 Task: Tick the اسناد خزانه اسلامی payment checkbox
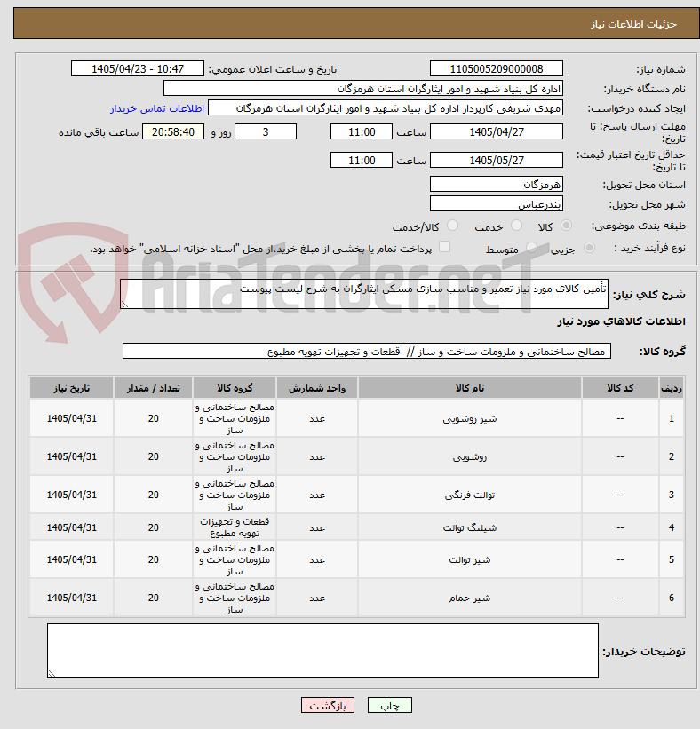445,247
